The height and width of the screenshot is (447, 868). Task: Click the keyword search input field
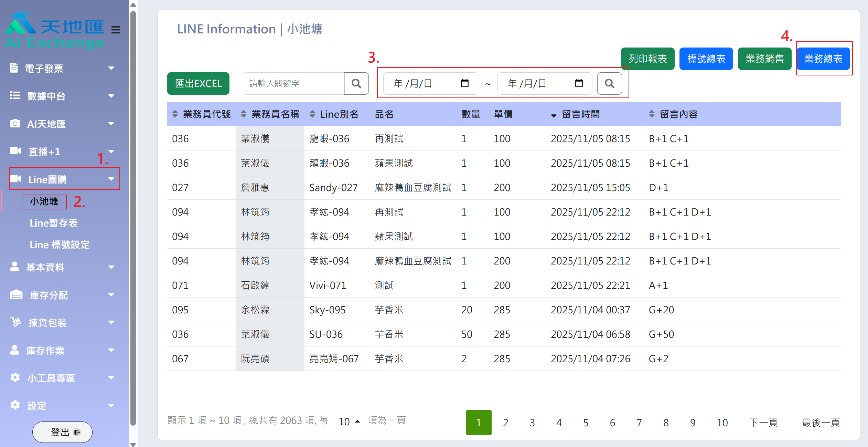pos(293,83)
